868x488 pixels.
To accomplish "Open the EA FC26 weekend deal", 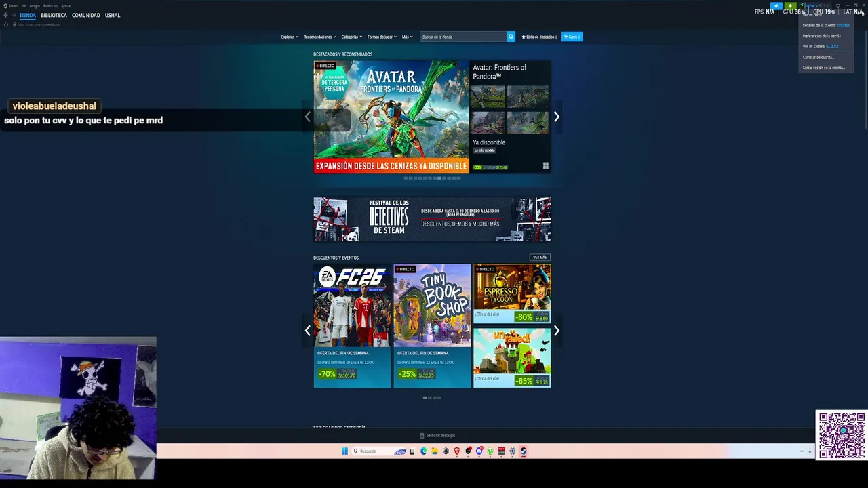I will coord(352,326).
